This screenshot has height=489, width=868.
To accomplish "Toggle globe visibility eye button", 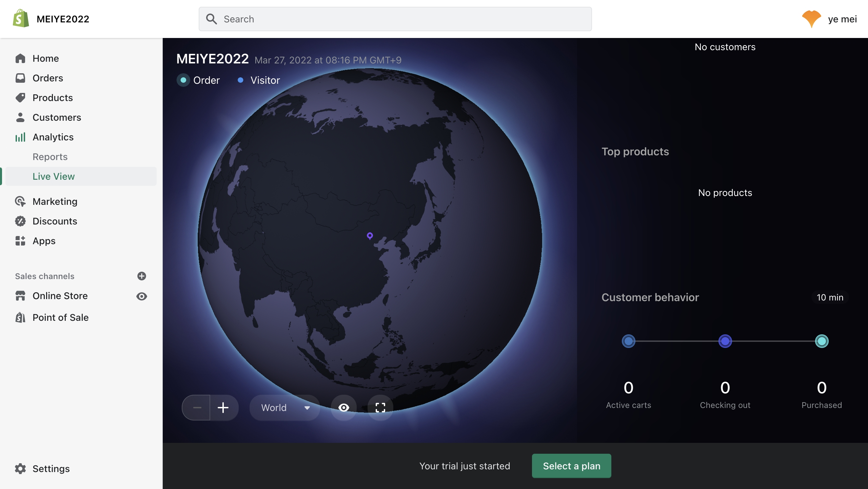I will tap(344, 408).
